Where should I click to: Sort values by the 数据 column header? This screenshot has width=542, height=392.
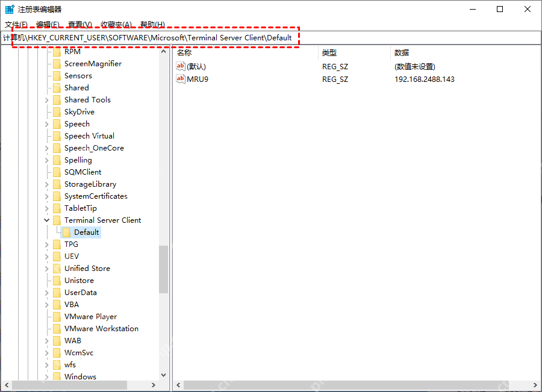click(466, 52)
